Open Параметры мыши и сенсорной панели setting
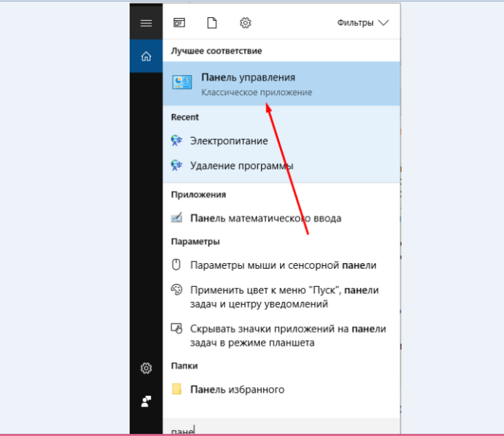Screen dimensions: 504x436 (x=282, y=265)
